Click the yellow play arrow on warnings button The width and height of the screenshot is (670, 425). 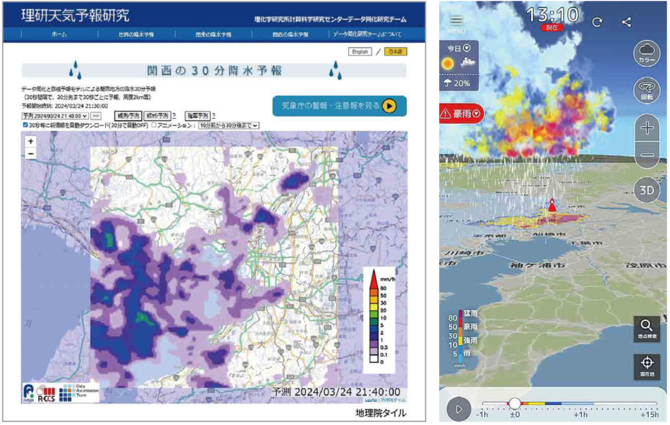click(x=389, y=106)
